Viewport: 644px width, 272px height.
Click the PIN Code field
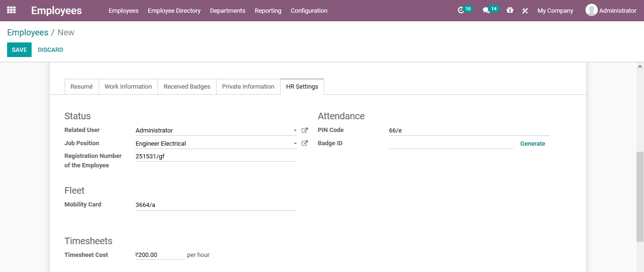click(448, 130)
